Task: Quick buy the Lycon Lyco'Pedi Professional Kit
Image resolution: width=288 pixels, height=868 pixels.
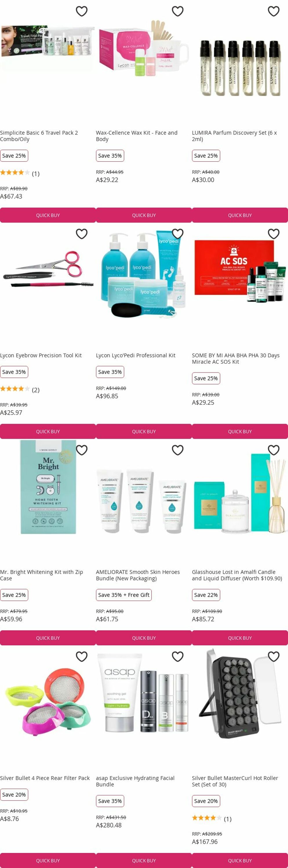Action: (144, 431)
